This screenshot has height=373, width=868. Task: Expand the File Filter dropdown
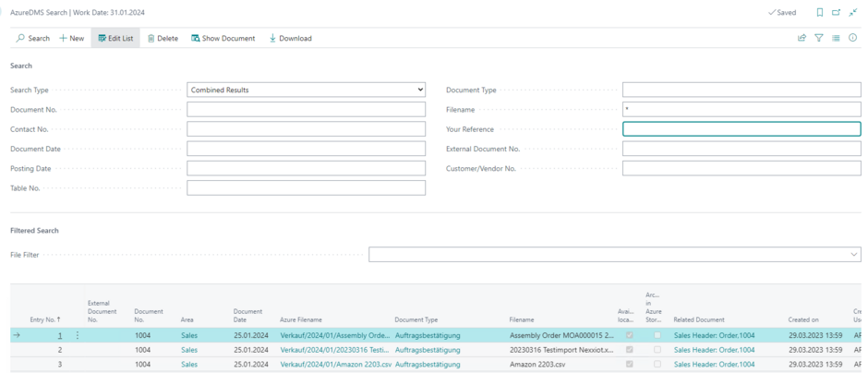tap(853, 254)
